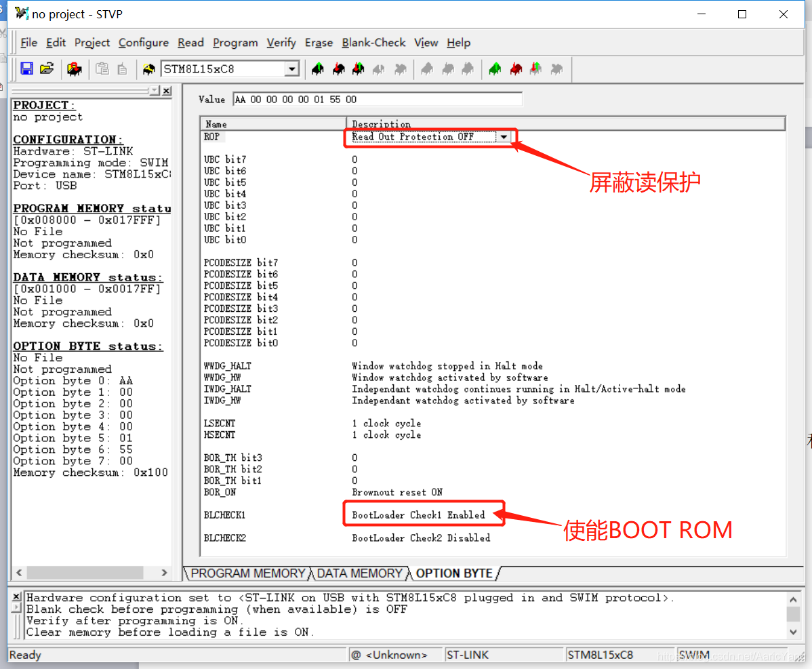Screen dimensions: 812x669
Task: Close the output log pane
Action: (x=16, y=596)
